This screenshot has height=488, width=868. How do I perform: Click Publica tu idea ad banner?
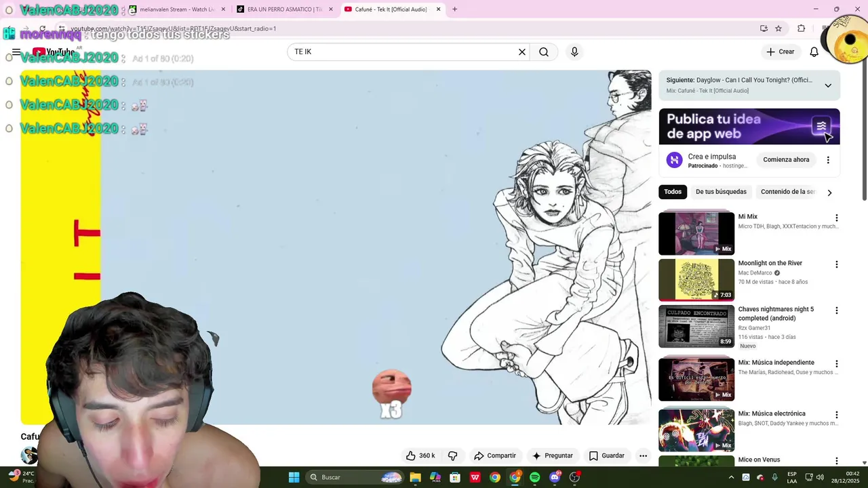tap(749, 127)
